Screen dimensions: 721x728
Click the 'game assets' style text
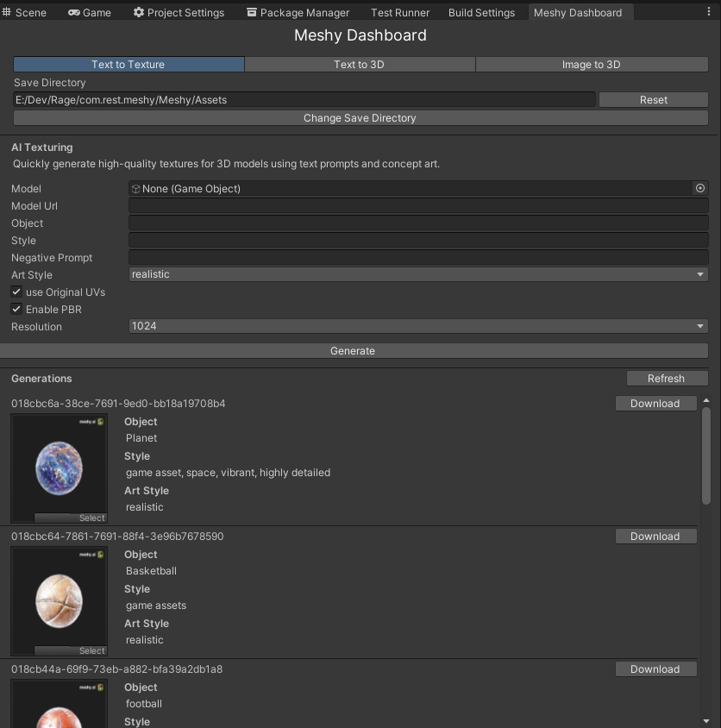(156, 606)
